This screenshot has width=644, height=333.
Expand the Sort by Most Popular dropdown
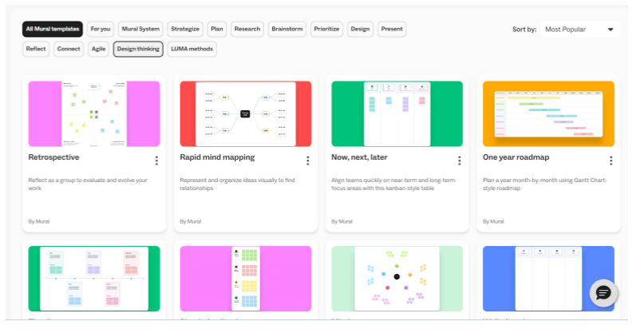click(x=579, y=30)
